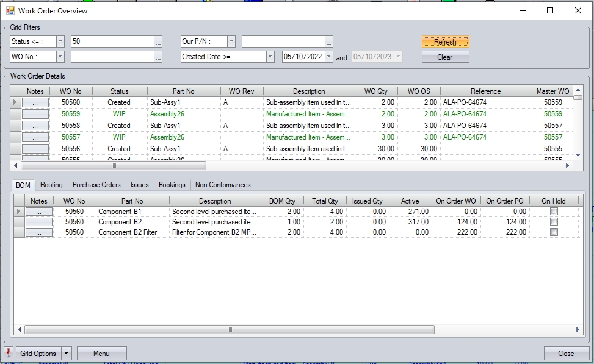This screenshot has height=364, width=594.
Task: Click the red pin icon at bottom left
Action: pos(9,353)
